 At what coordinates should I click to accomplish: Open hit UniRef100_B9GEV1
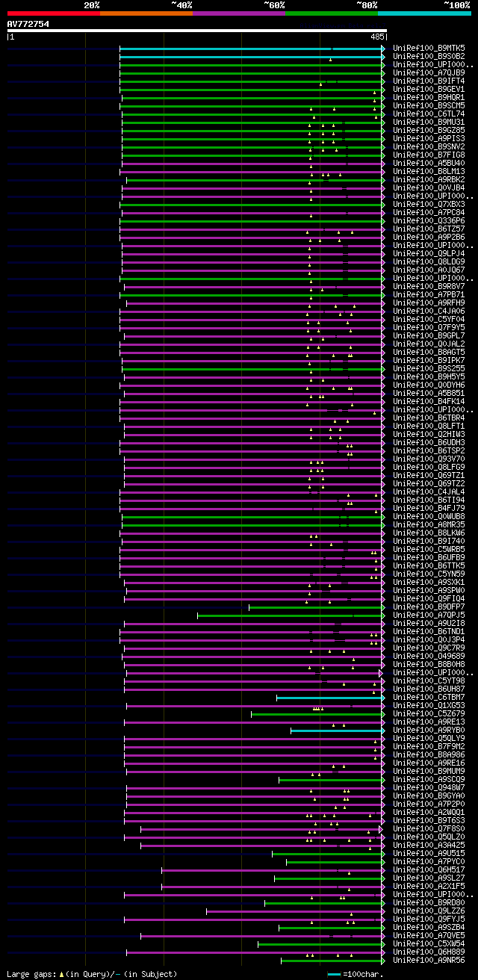(429, 89)
